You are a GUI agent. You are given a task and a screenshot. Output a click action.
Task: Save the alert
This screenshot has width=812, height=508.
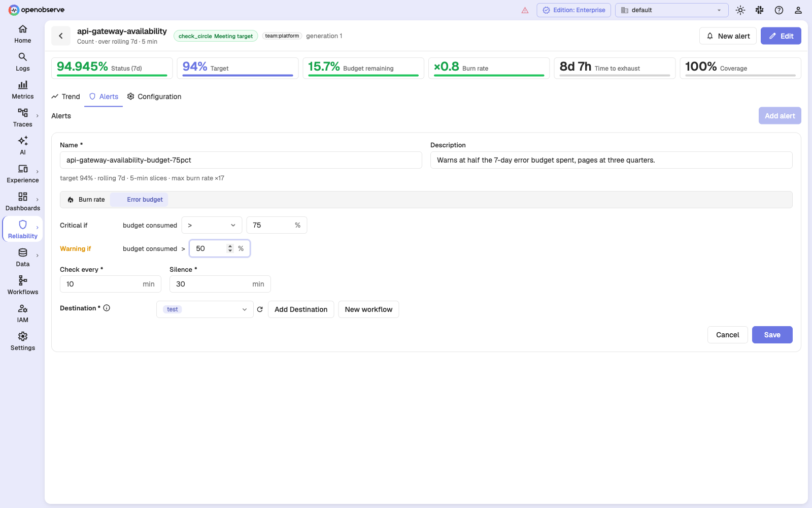[x=772, y=335]
